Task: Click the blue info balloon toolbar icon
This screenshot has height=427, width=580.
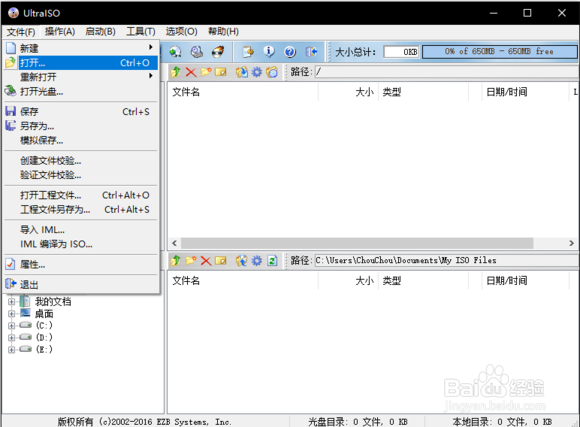Action: [269, 52]
